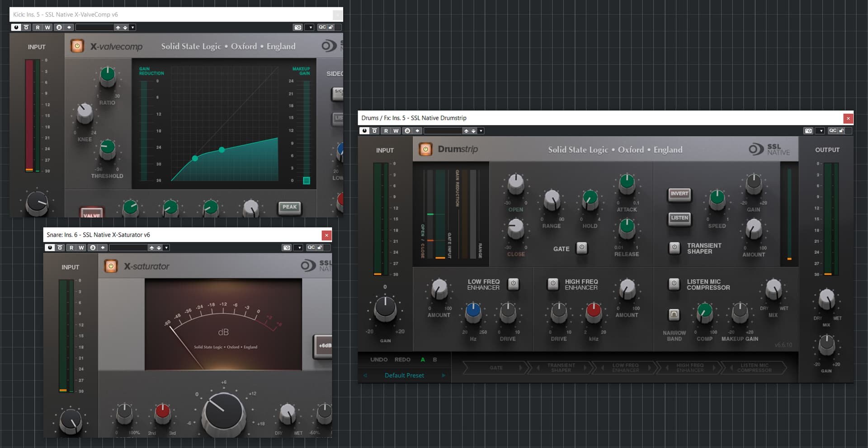This screenshot has height=448, width=868.
Task: Click UNDO in Drumstrip
Action: pos(379,359)
